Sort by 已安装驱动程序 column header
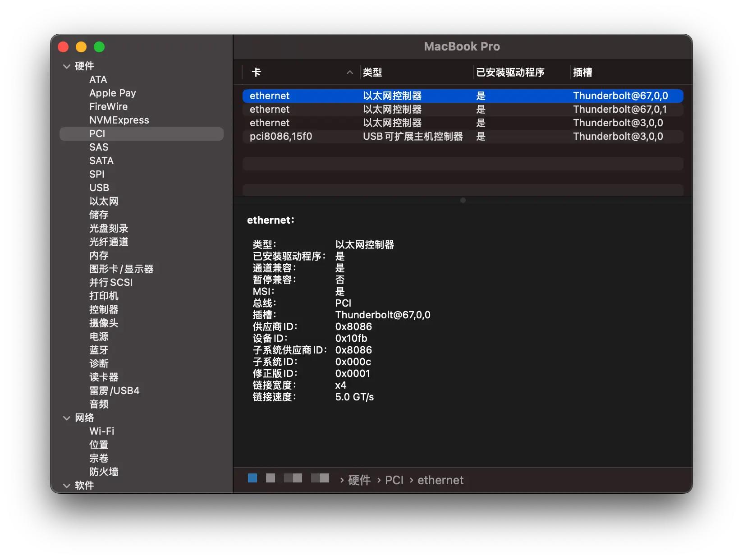Viewport: 743px width, 560px height. coord(510,72)
